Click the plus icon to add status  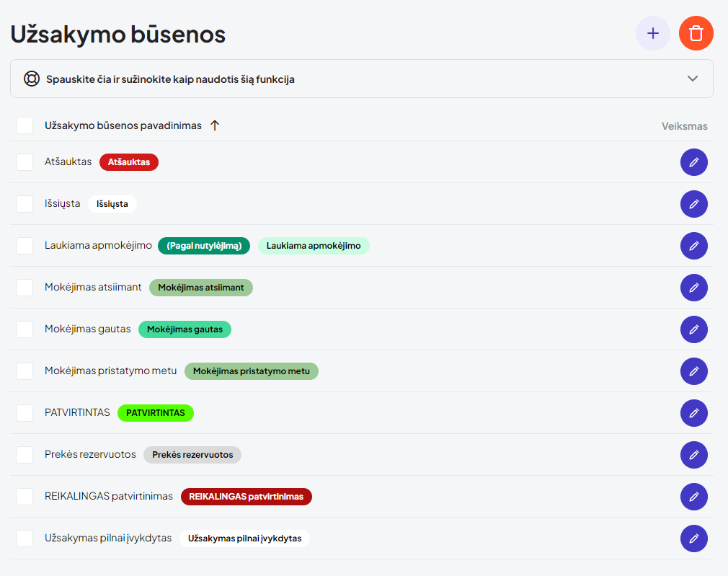(652, 33)
